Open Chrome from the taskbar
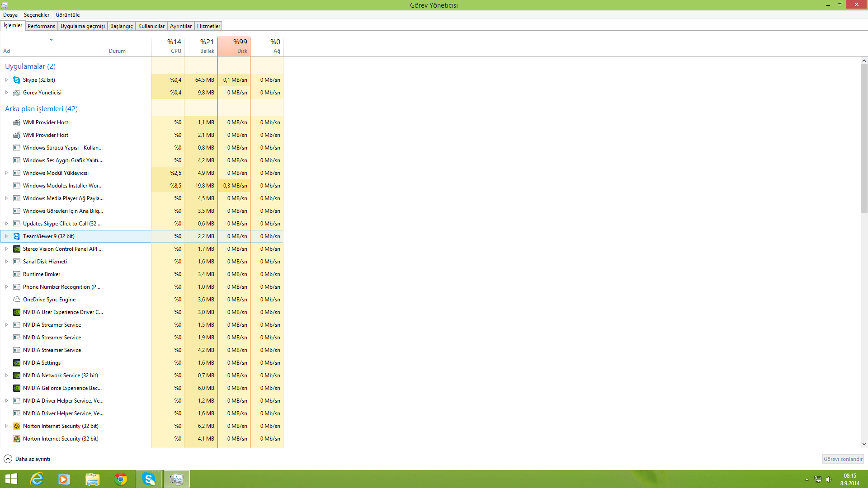This screenshot has height=488, width=868. click(121, 479)
